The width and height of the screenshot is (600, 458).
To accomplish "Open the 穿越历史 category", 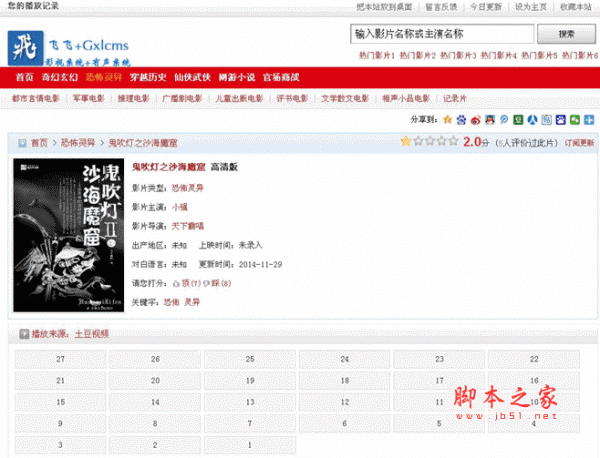I will click(148, 77).
